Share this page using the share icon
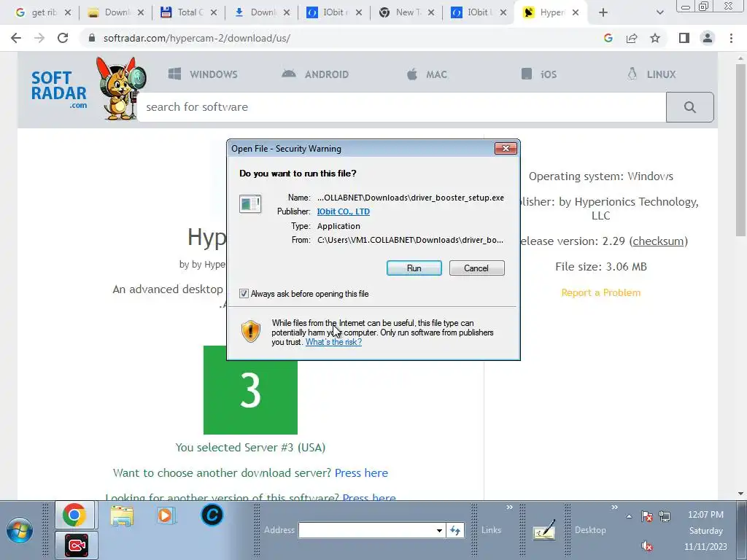This screenshot has height=560, width=747. click(632, 38)
